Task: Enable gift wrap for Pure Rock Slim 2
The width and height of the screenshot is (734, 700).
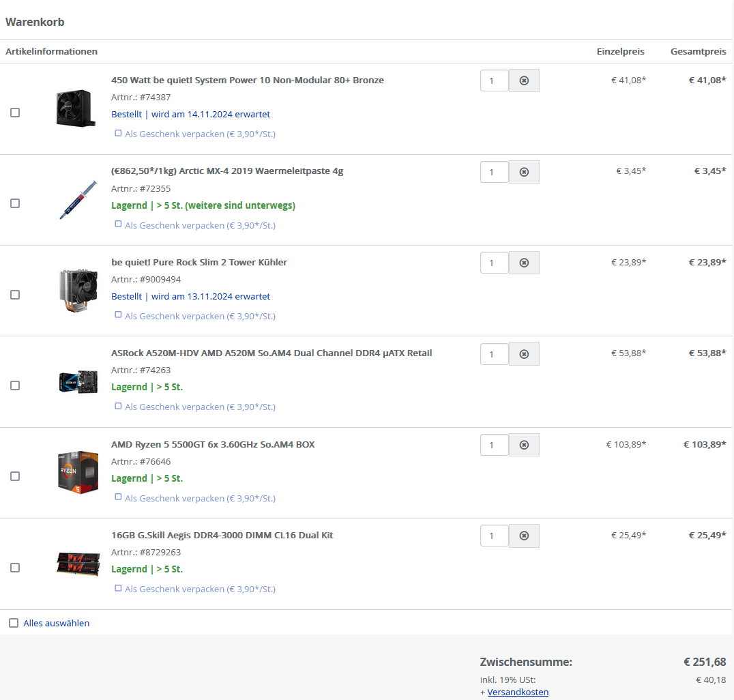Action: click(x=118, y=315)
